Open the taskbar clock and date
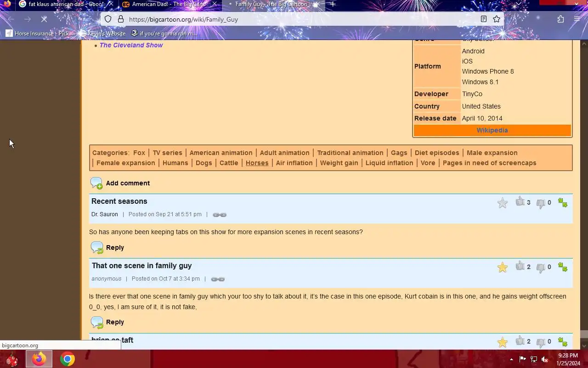588x368 pixels. tap(568, 359)
